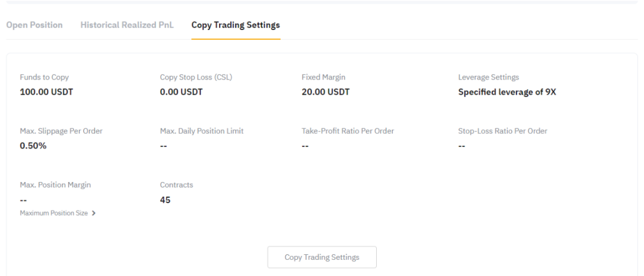Viewport: 644px width, 276px height.
Task: Click the Leverage Settings label
Action: coord(489,78)
